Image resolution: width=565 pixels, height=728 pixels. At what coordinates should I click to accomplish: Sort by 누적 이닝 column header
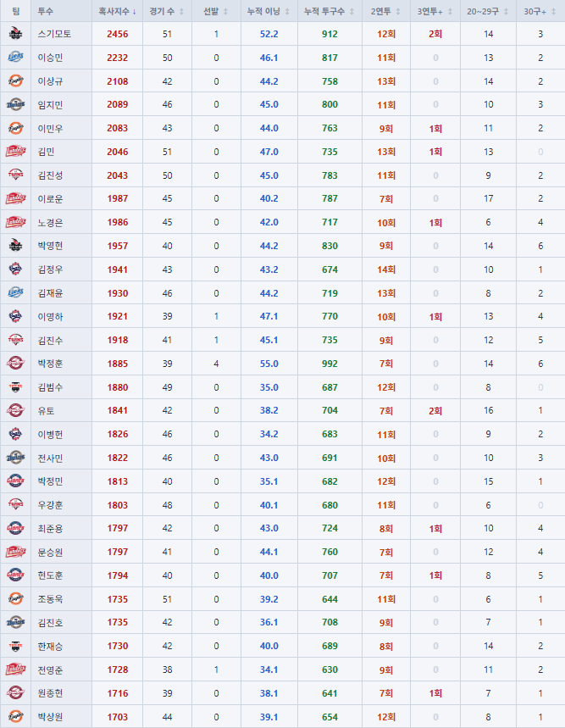(x=269, y=11)
